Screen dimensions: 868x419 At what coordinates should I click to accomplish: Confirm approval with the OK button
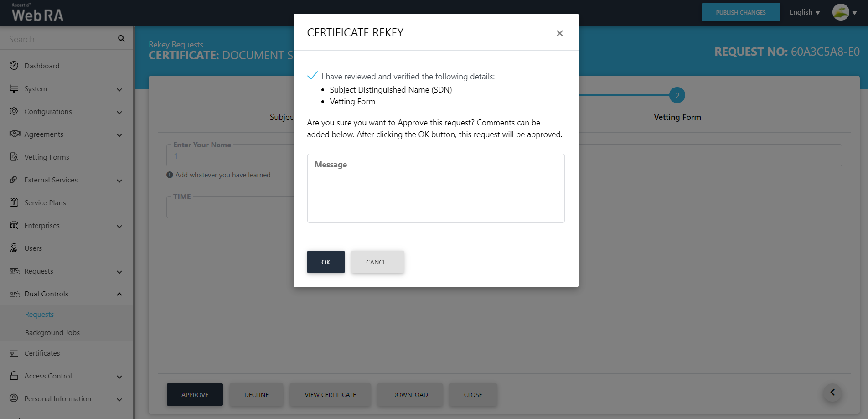point(325,262)
